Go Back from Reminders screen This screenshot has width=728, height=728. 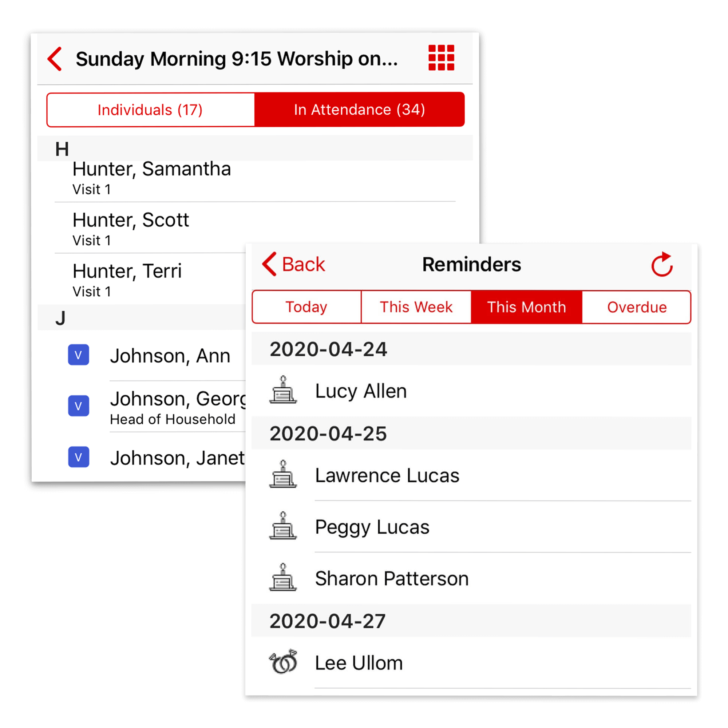pyautogui.click(x=293, y=264)
